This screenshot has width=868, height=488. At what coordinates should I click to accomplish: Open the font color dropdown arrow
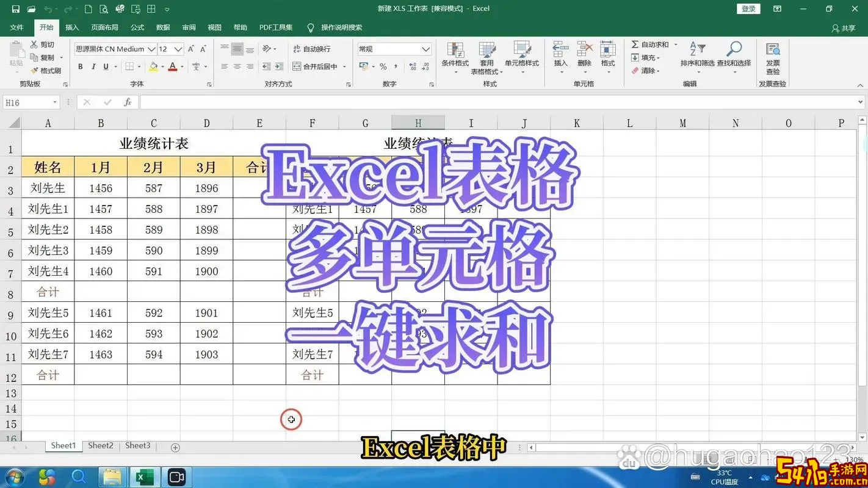pos(183,66)
